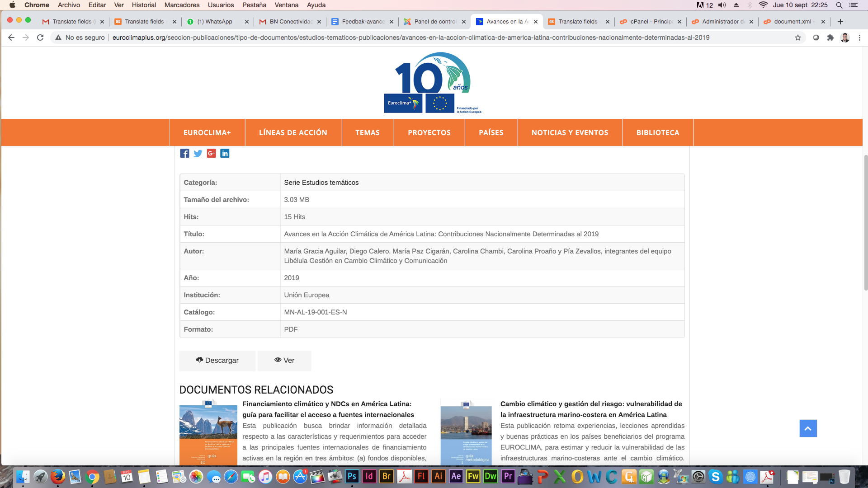Viewport: 868px width, 488px height.
Task: Open the Chrome extensions puzzle icon
Action: pyautogui.click(x=830, y=38)
